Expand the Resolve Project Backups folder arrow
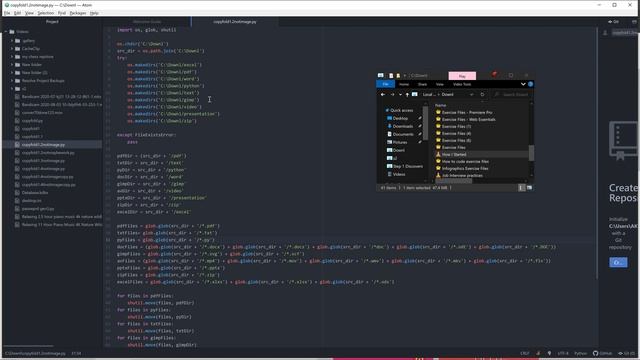This screenshot has width=640, height=360. click(12, 81)
